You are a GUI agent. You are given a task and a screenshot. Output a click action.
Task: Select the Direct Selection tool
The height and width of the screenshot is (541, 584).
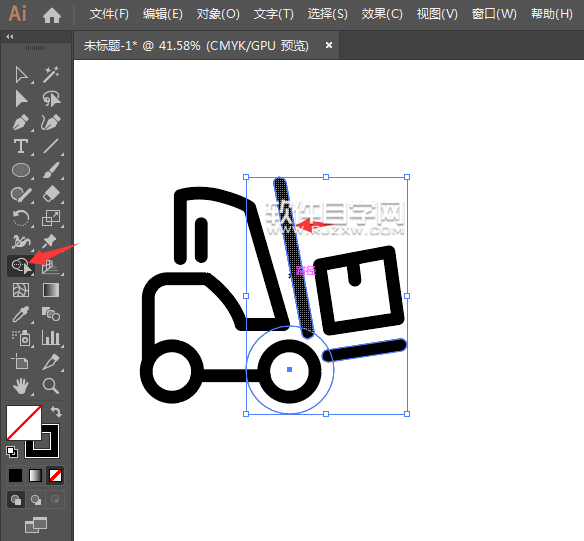tap(21, 99)
